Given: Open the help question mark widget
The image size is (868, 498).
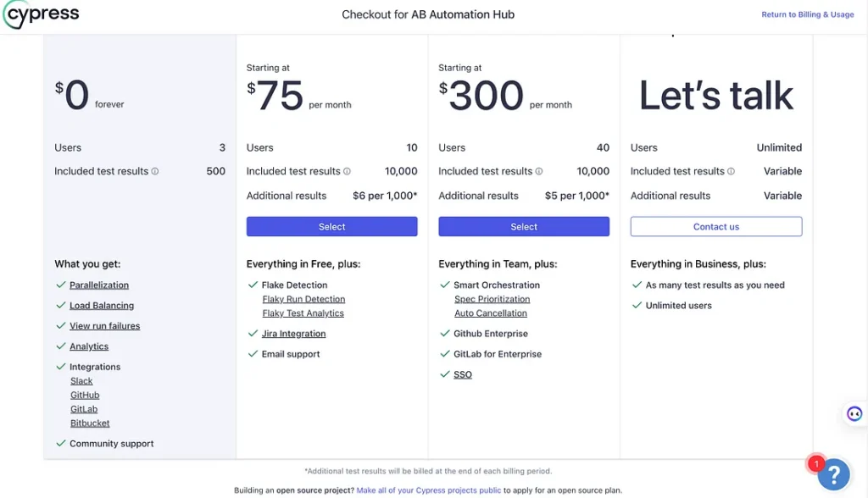Looking at the screenshot, I should click(x=833, y=474).
